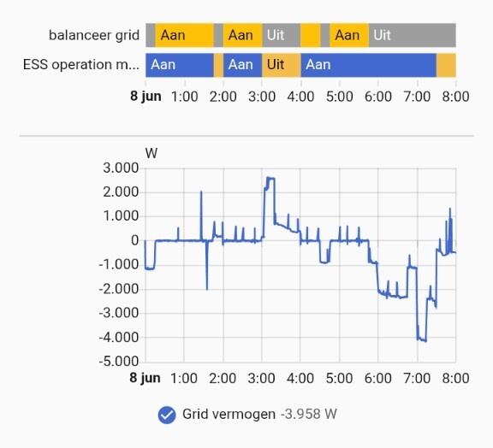This screenshot has height=448, width=493.
Task: Click the 5:00 label under the power chart
Action: pyautogui.click(x=339, y=378)
